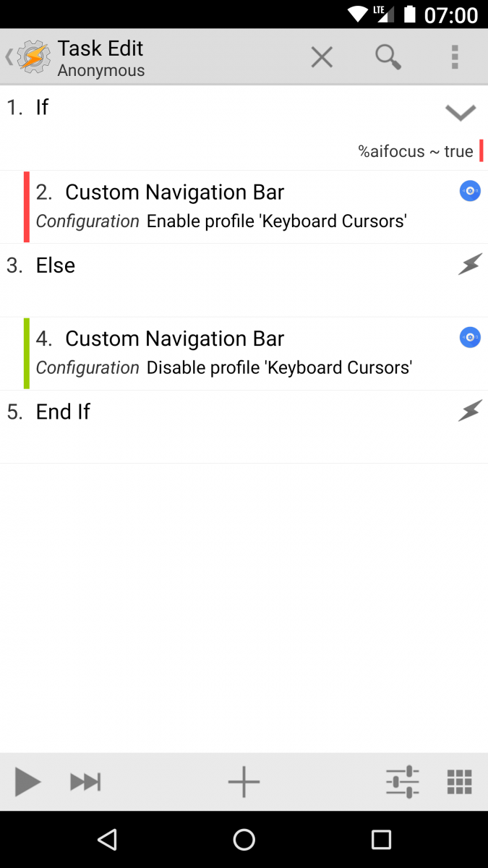Screen dimensions: 488x868
Task: Tap the step-through playback icon
Action: tap(85, 781)
